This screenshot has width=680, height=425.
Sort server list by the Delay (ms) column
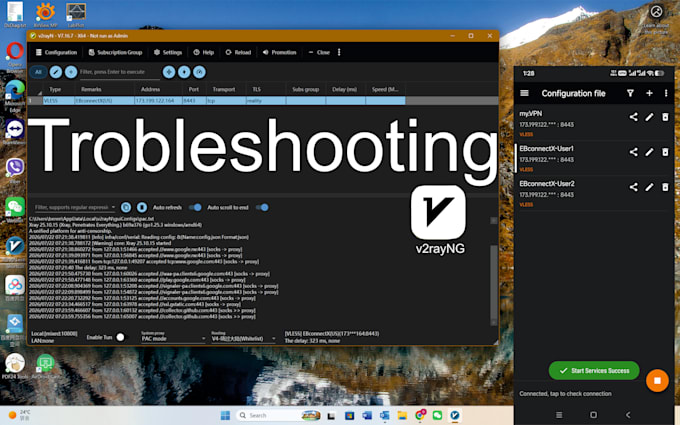pyautogui.click(x=344, y=89)
